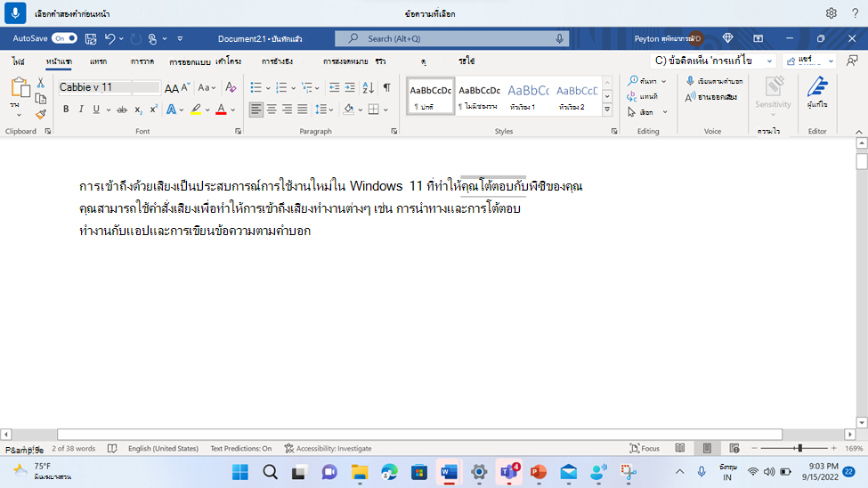Open the Home ribbon tab
The image size is (868, 488).
click(x=59, y=61)
